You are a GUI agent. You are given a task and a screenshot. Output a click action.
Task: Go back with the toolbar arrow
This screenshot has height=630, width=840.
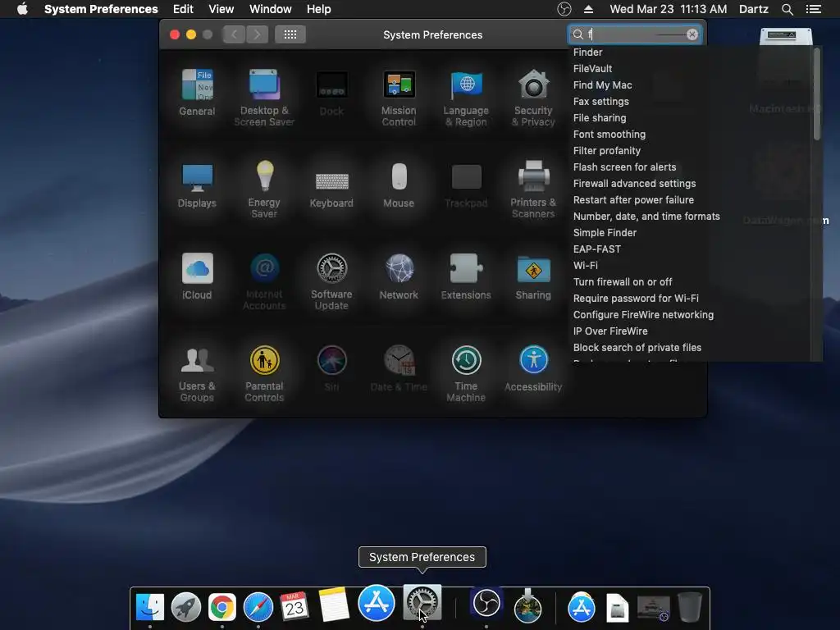(234, 34)
